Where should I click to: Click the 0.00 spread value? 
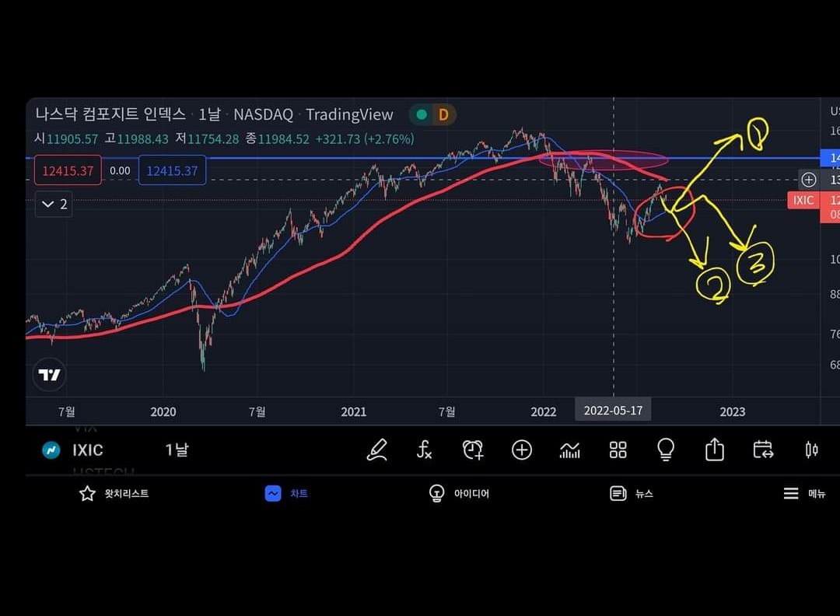(x=120, y=170)
